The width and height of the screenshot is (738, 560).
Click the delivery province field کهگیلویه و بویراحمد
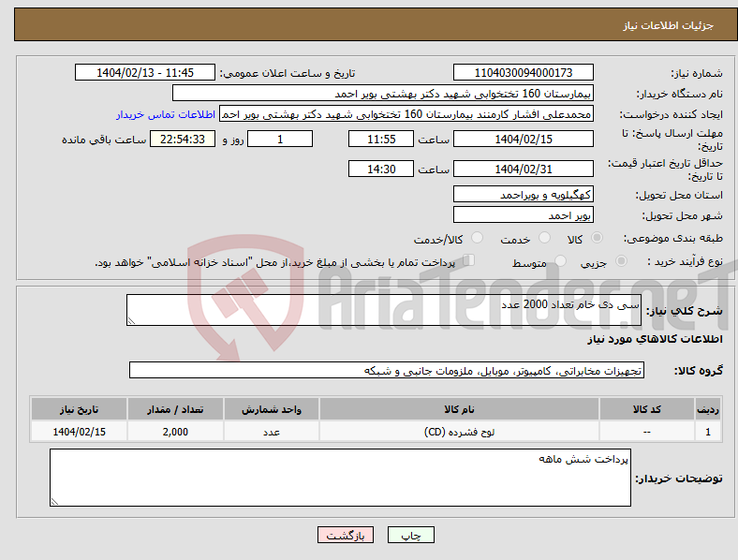click(x=523, y=194)
